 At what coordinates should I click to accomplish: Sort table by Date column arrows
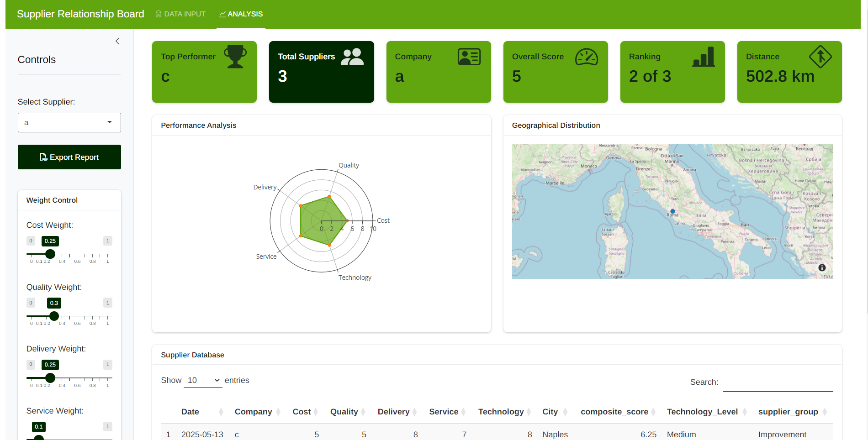pos(221,412)
